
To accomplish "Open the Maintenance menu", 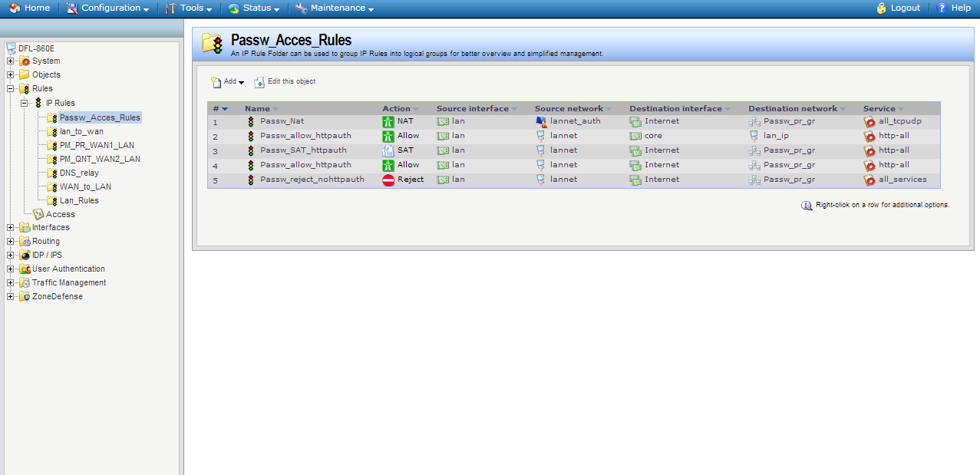I will (335, 8).
